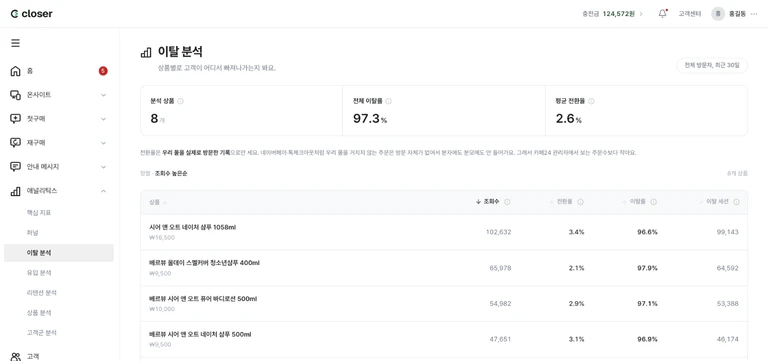Screen dimensions: 768x361
Task: Click the home icon in sidebar
Action: (16, 71)
